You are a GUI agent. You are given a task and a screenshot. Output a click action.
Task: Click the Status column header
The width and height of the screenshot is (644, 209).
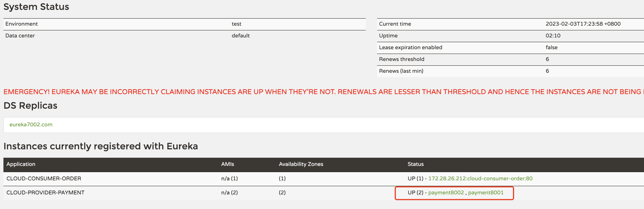coord(416,164)
